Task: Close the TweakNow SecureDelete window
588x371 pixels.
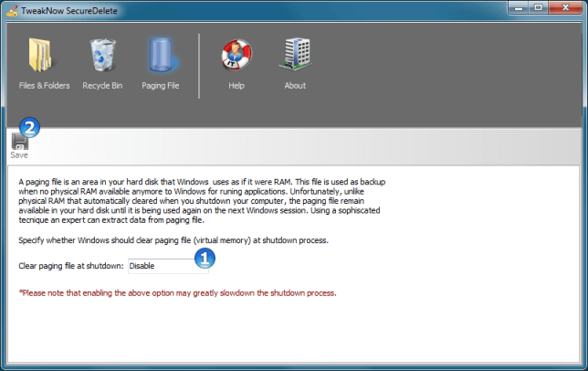Action: point(566,8)
